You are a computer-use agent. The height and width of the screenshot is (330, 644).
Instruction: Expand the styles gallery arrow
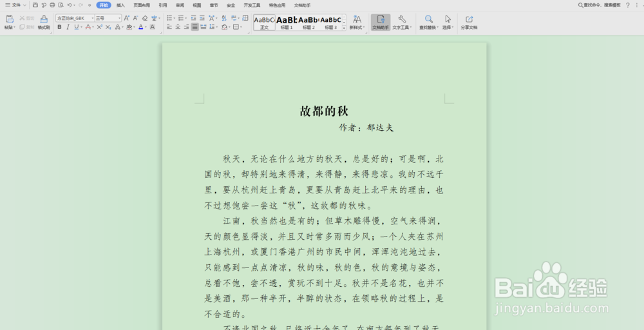click(x=344, y=28)
